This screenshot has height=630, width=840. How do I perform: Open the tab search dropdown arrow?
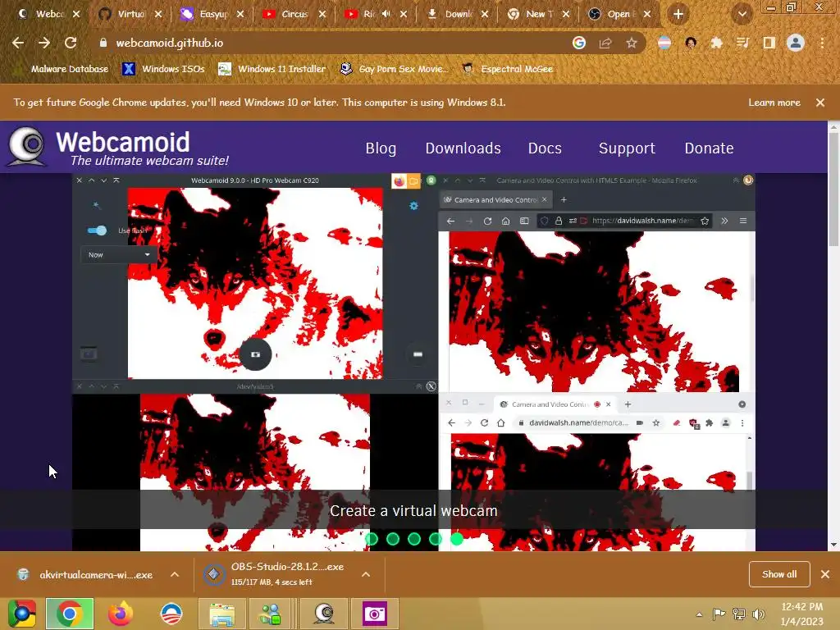pyautogui.click(x=742, y=14)
